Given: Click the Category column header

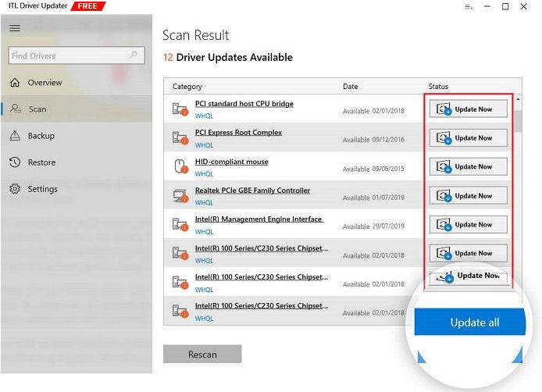Looking at the screenshot, I should point(187,87).
